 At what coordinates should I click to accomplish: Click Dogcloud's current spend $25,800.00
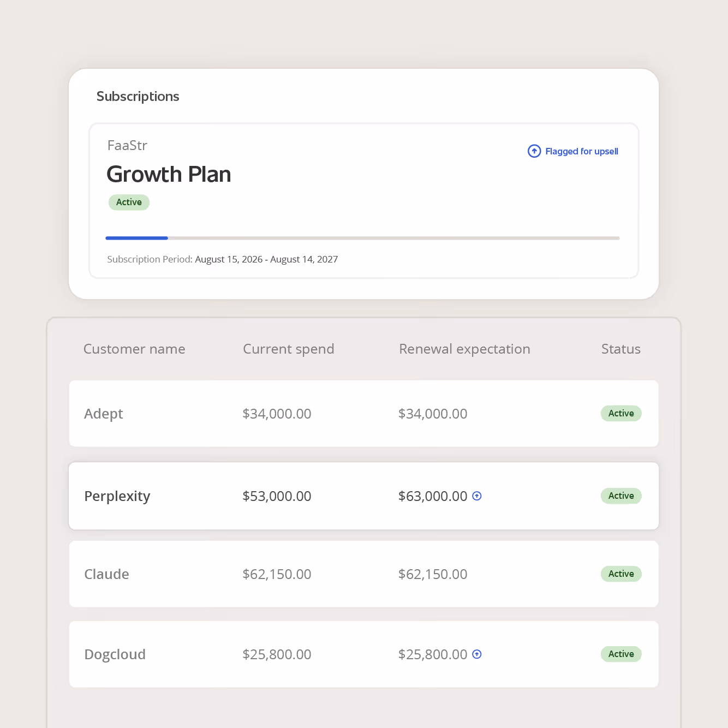(x=277, y=654)
